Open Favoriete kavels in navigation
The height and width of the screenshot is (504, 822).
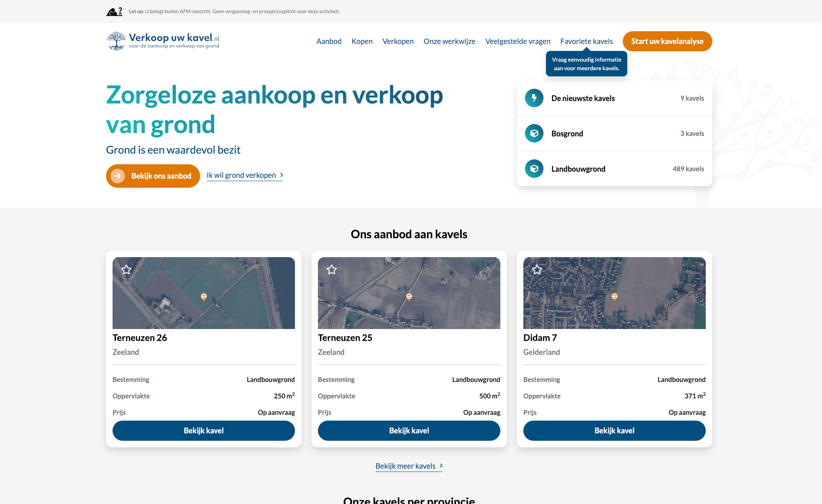587,41
